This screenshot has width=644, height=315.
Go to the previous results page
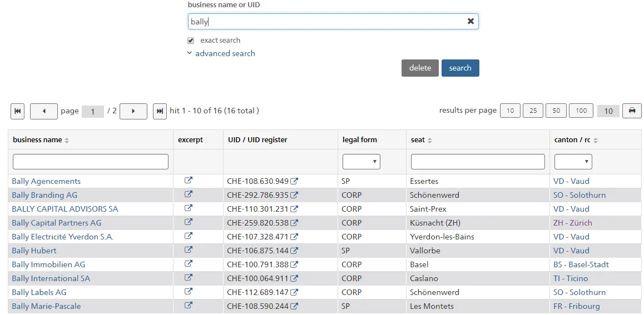click(x=44, y=111)
